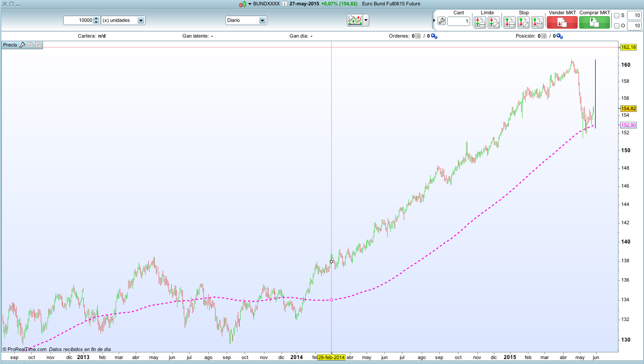
Task: Tick the S checkbox
Action: tap(617, 16)
